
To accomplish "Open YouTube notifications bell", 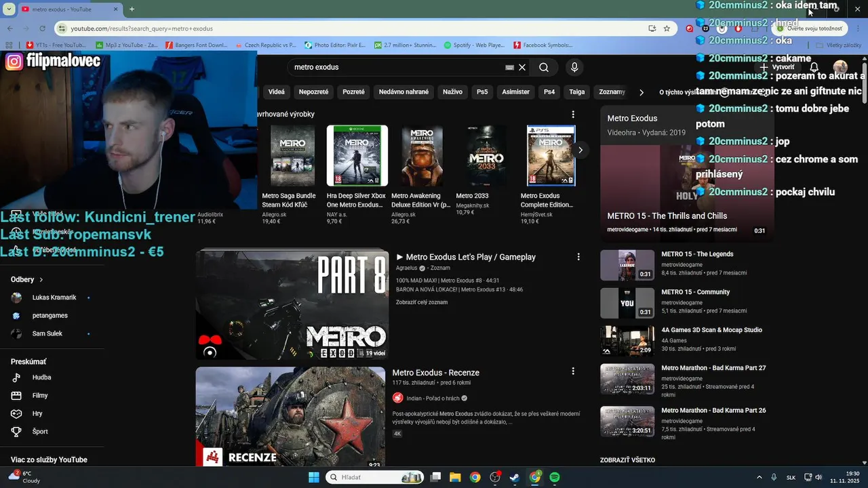I will (814, 67).
